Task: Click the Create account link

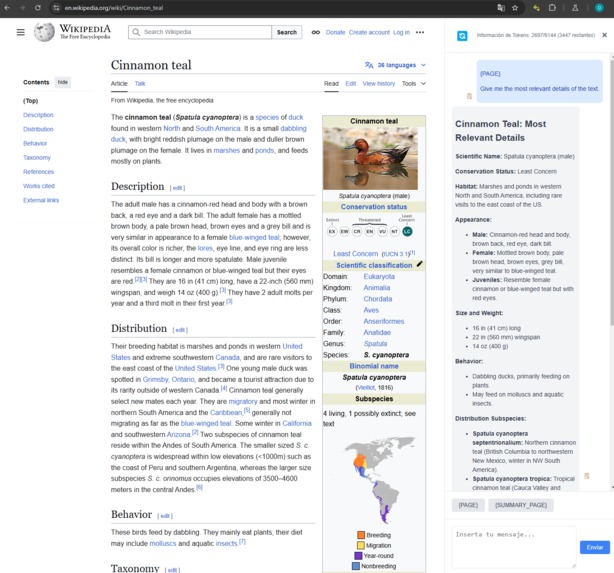Action: click(x=369, y=33)
